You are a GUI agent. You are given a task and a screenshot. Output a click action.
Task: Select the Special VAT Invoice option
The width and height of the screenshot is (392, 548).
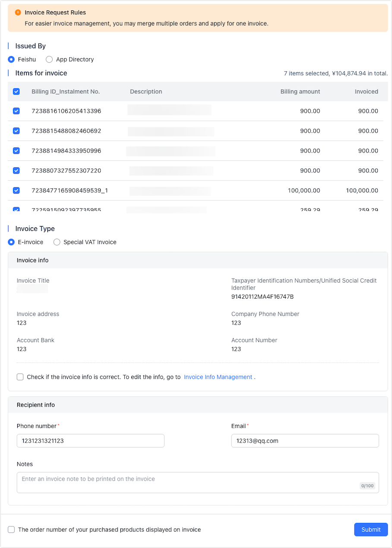click(x=57, y=242)
